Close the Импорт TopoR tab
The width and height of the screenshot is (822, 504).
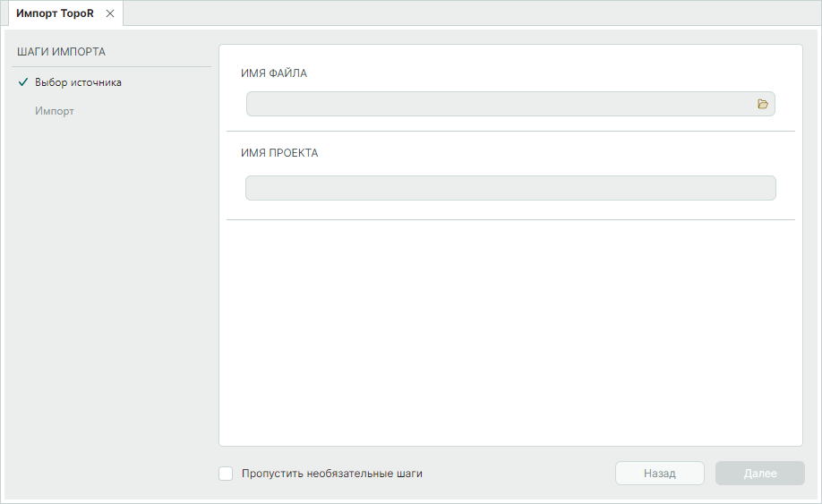point(110,13)
